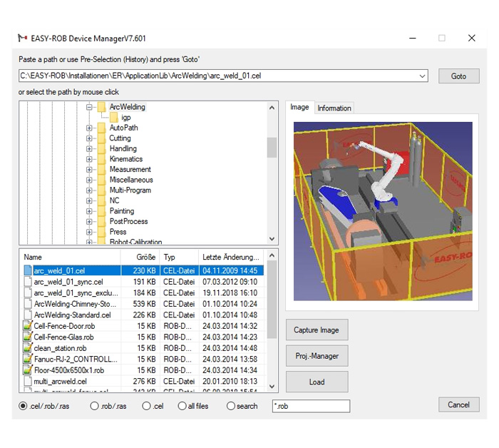Switch to the Information tab
This screenshot has width=499, height=448.
tap(334, 108)
